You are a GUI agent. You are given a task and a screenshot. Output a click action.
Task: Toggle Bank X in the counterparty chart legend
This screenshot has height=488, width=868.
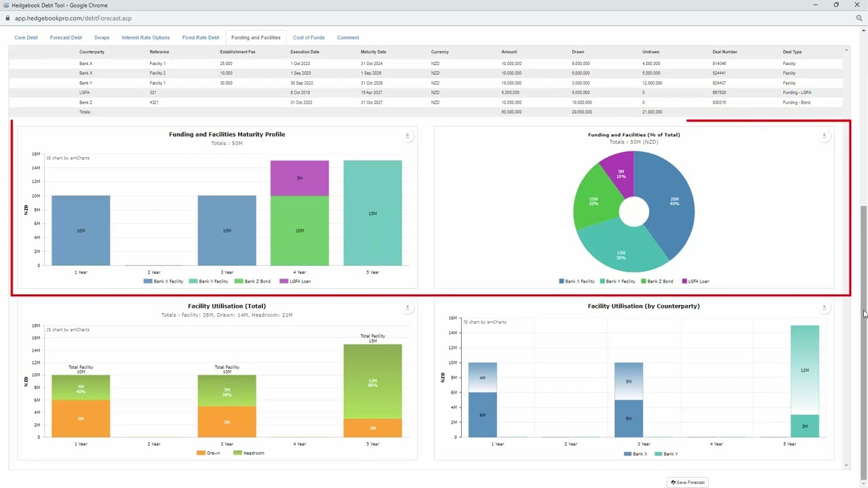[x=635, y=454]
